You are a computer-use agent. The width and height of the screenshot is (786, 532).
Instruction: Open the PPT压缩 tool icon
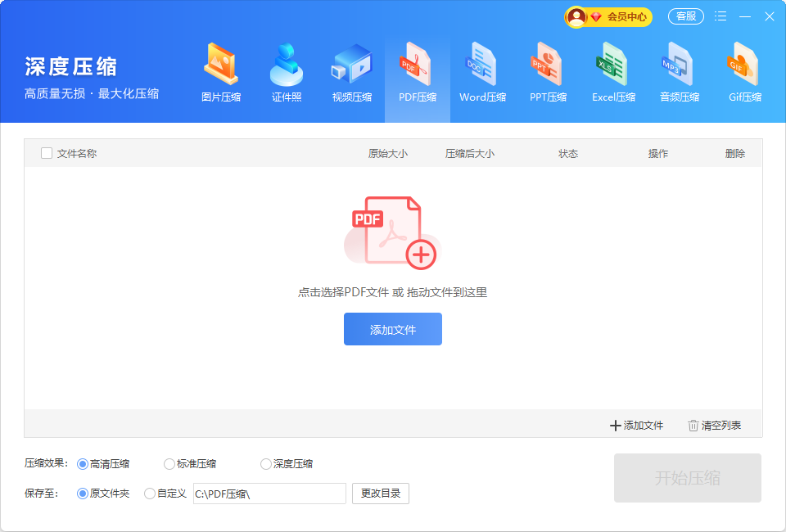point(548,65)
